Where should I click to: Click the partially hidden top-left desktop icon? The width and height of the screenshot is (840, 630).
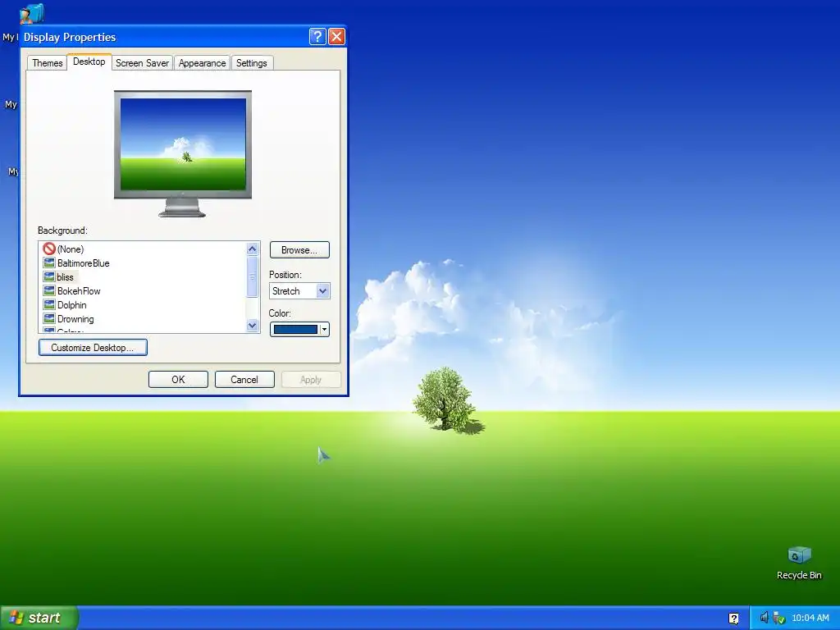31,13
